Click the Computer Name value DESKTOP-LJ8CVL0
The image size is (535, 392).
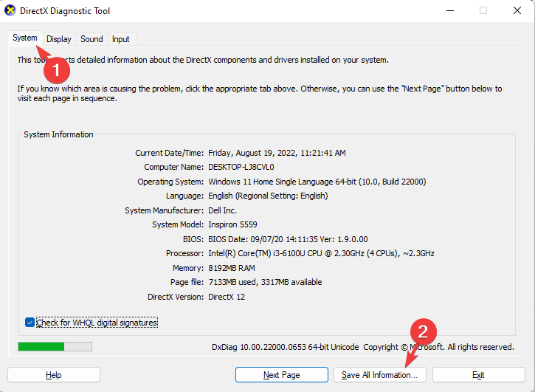(241, 168)
